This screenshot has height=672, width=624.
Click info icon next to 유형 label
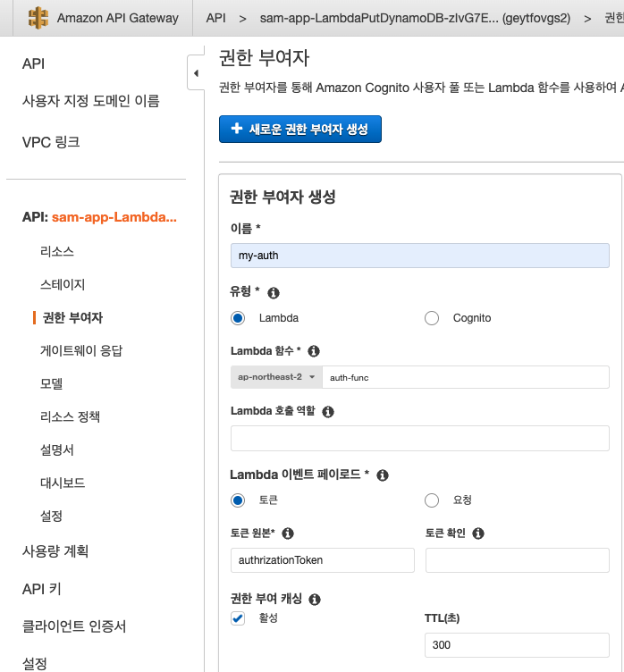pyautogui.click(x=274, y=293)
